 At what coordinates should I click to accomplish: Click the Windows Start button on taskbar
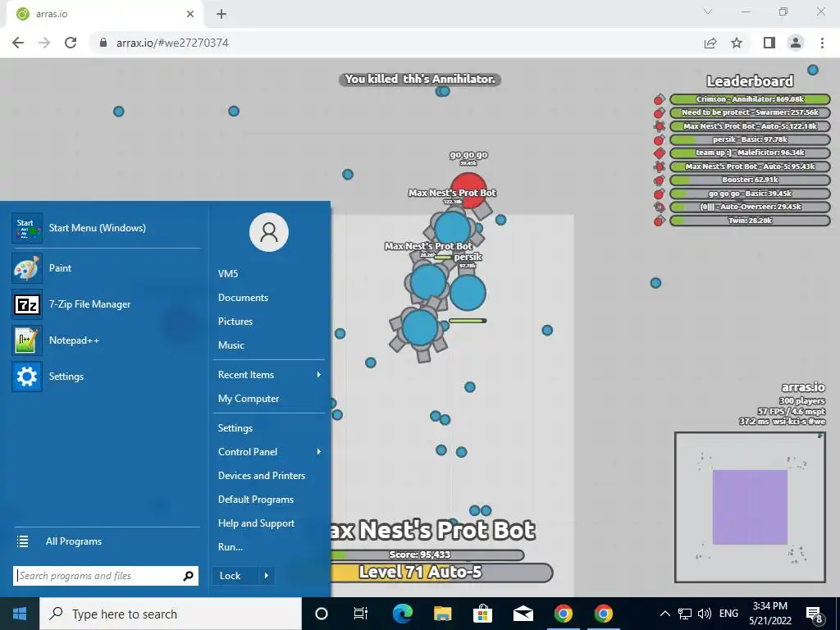pyautogui.click(x=20, y=614)
